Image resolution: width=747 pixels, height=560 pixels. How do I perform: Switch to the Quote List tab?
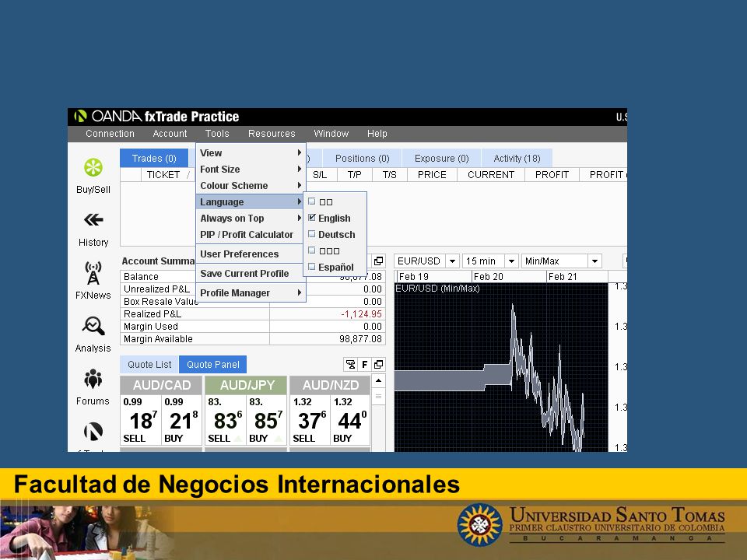pyautogui.click(x=149, y=364)
